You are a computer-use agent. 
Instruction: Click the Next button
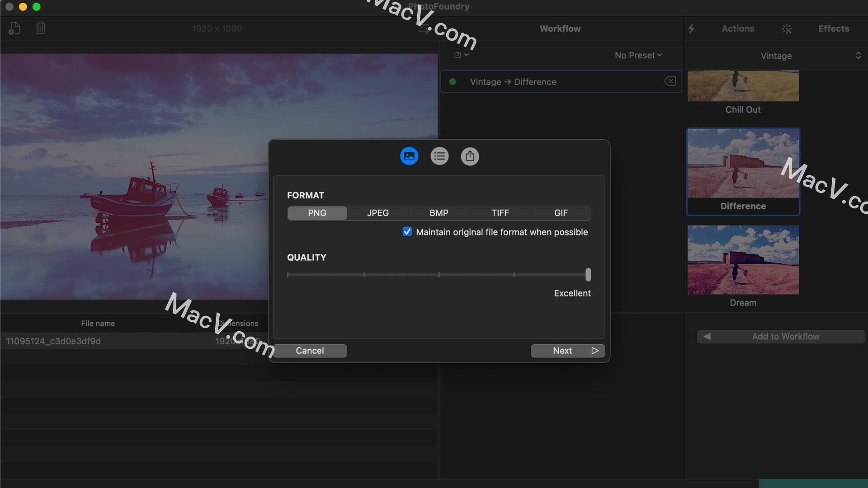(568, 351)
